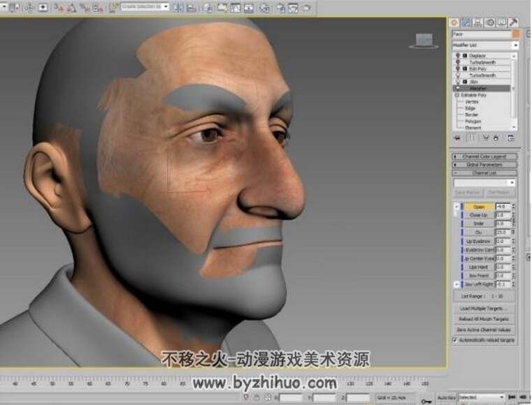This screenshot has height=405, width=532.
Task: Click Reload All Morph Targets button
Action: coord(484,319)
